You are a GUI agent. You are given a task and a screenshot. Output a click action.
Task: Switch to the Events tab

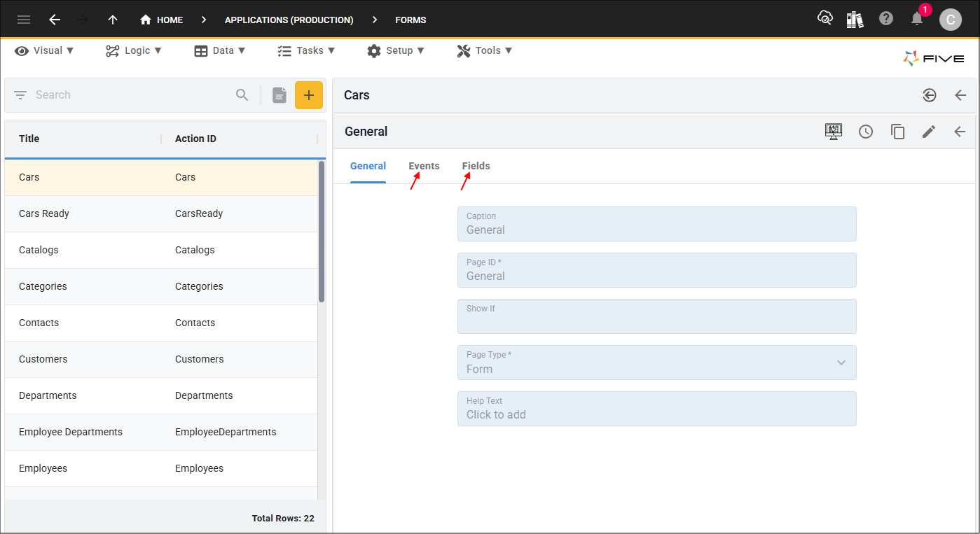point(424,167)
